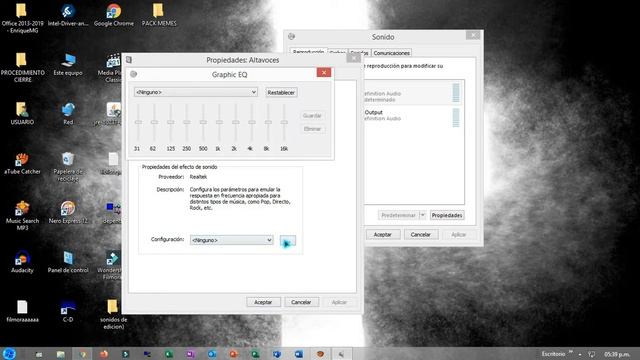The image size is (640, 360).
Task: Click the 4k EQ slider
Action: pos(252,122)
